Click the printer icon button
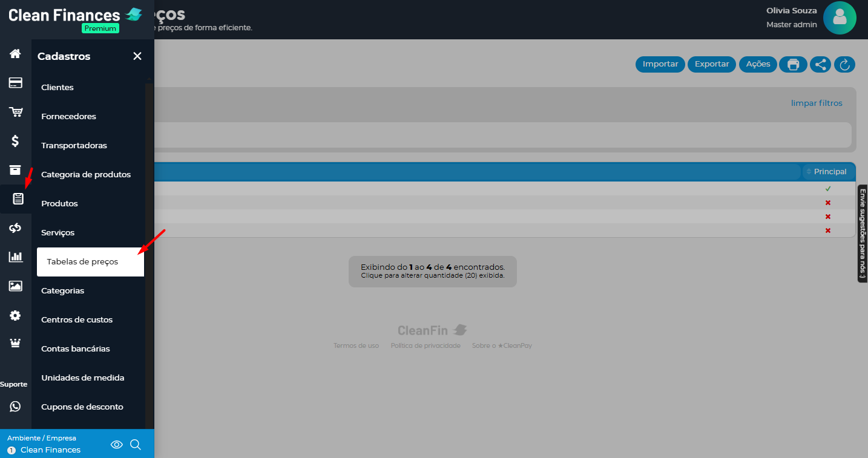This screenshot has height=458, width=868. (793, 64)
